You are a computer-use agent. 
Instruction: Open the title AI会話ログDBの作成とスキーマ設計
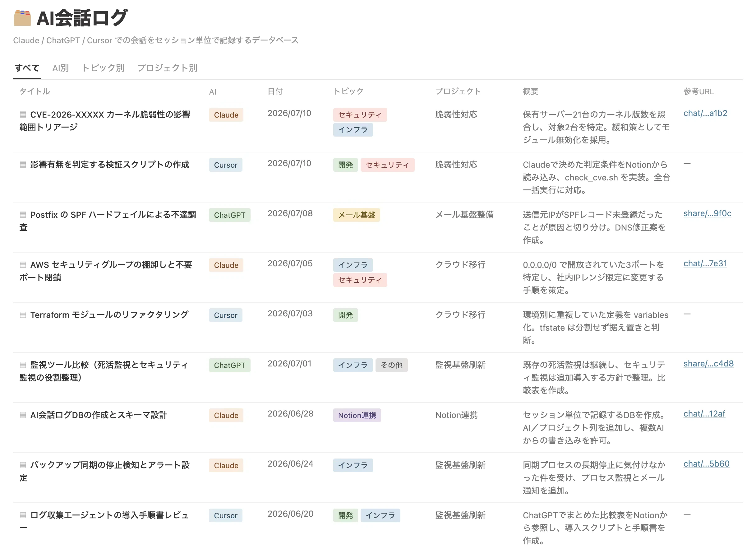(99, 415)
